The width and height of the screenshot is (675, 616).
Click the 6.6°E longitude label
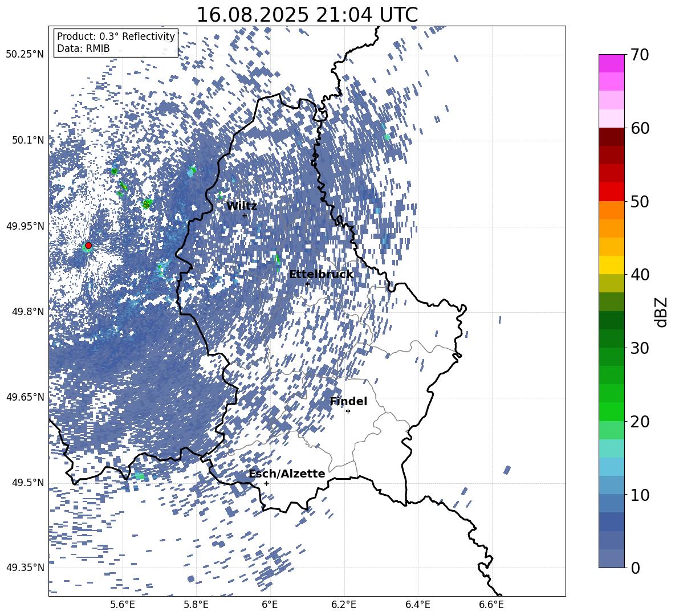491,605
